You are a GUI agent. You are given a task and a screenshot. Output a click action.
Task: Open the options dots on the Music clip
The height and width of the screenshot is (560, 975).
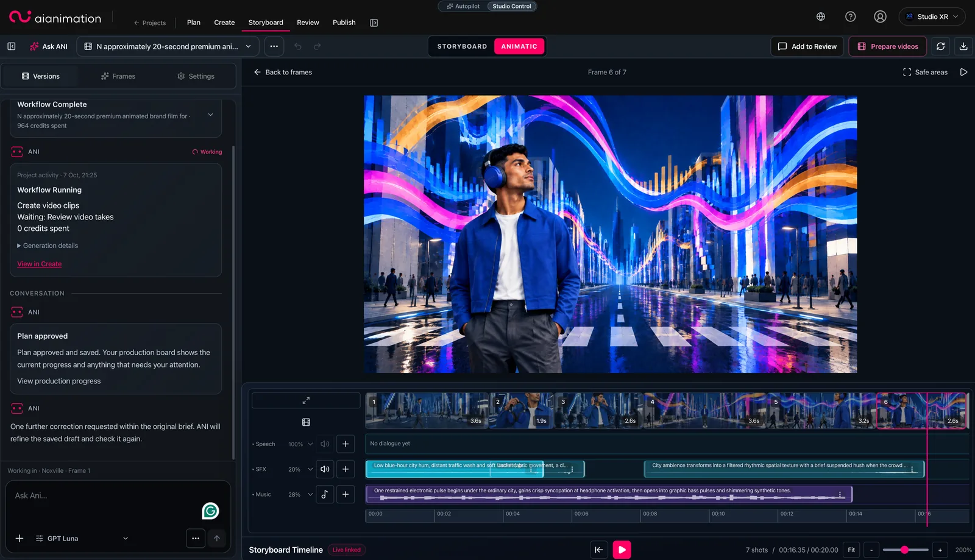tap(840, 494)
